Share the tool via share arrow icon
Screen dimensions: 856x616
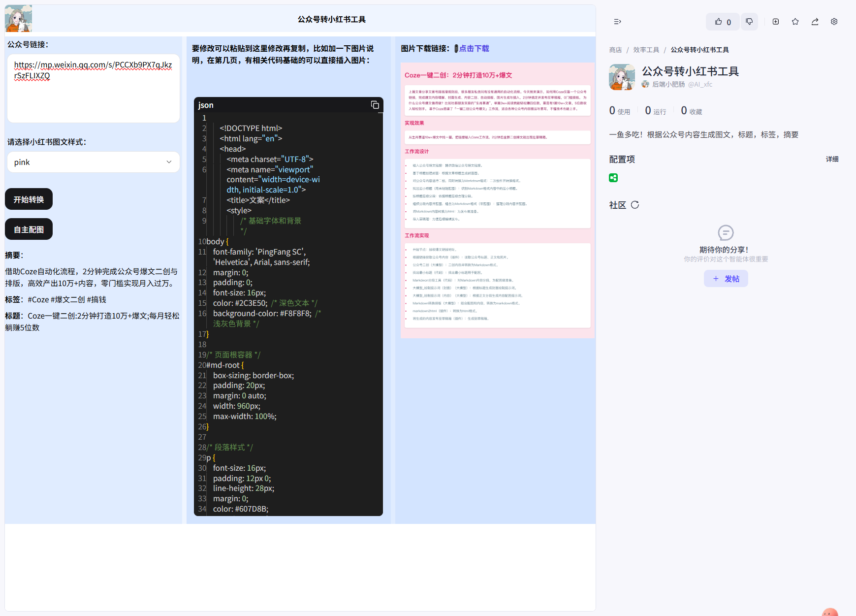815,22
